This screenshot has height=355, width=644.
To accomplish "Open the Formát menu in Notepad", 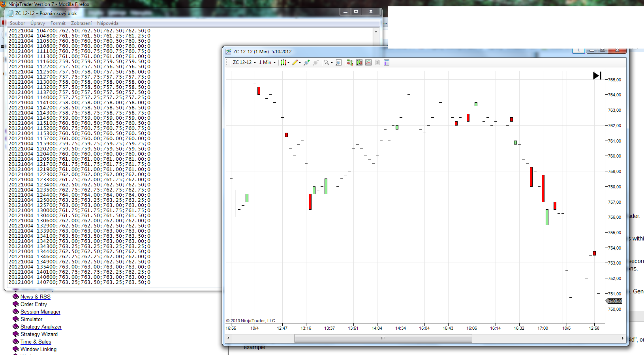I will click(58, 23).
